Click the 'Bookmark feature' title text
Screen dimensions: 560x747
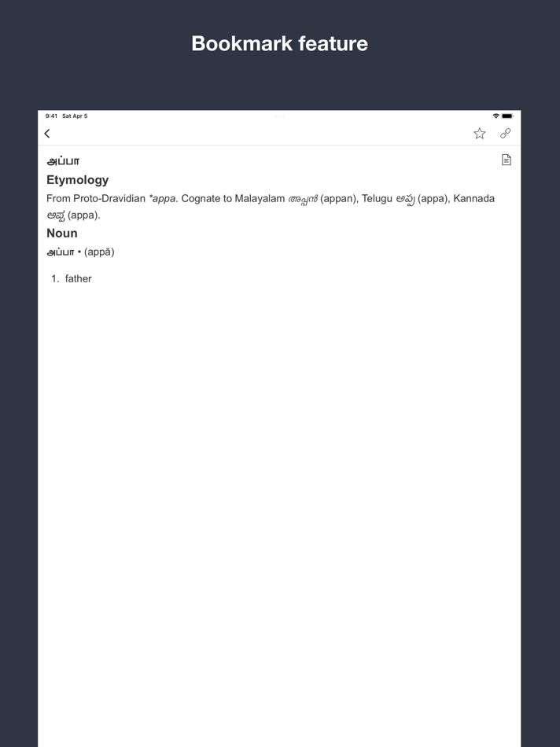[x=280, y=43]
